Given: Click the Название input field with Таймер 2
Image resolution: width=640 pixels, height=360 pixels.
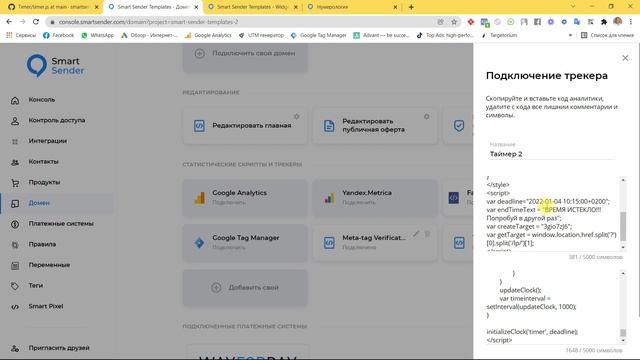Looking at the screenshot, I should [551, 154].
